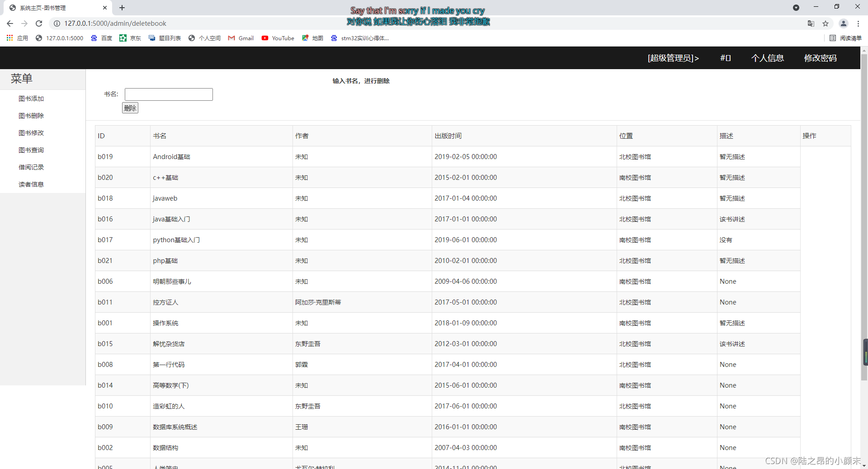Bookmark this page with the star icon
Screen dimensions: 868x469
click(x=826, y=23)
